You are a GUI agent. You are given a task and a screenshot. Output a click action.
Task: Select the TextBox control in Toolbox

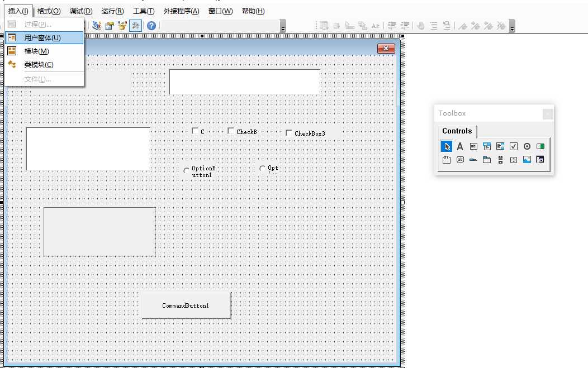coord(473,146)
